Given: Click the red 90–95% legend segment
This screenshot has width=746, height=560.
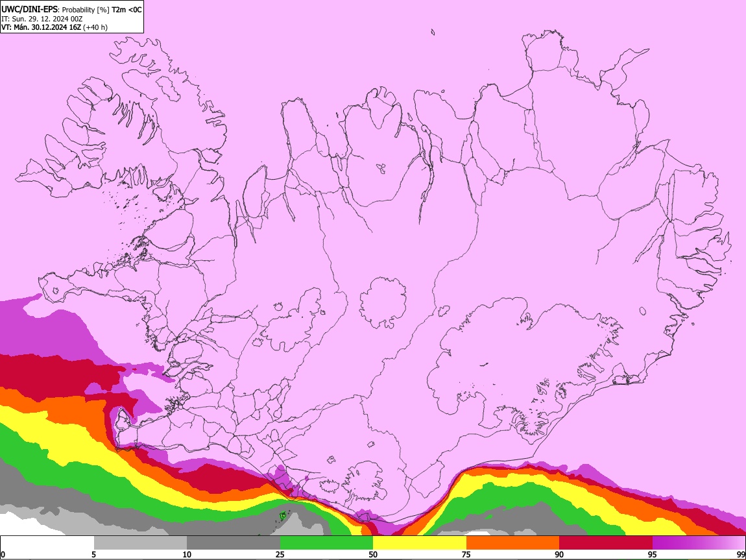Looking at the screenshot, I should pos(606,542).
